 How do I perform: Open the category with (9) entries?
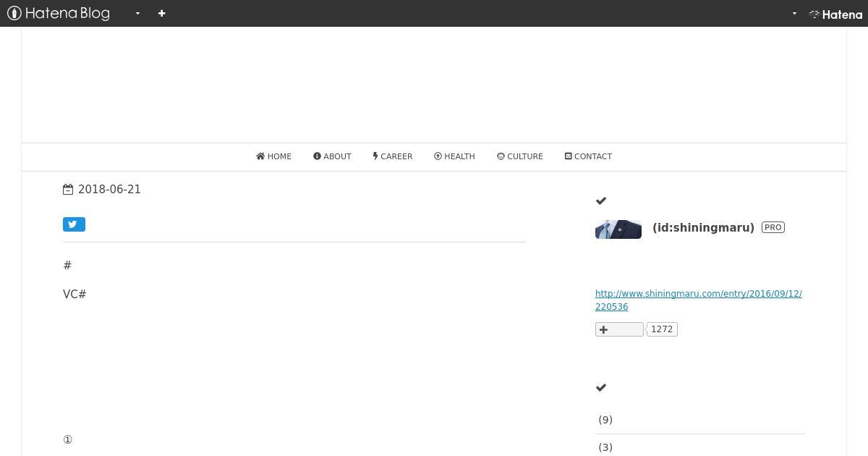pos(605,420)
